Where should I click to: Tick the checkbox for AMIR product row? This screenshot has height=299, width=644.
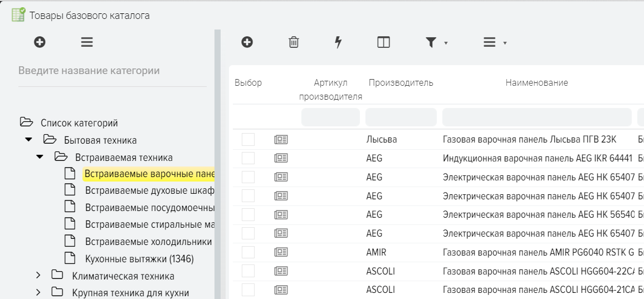[x=248, y=252]
